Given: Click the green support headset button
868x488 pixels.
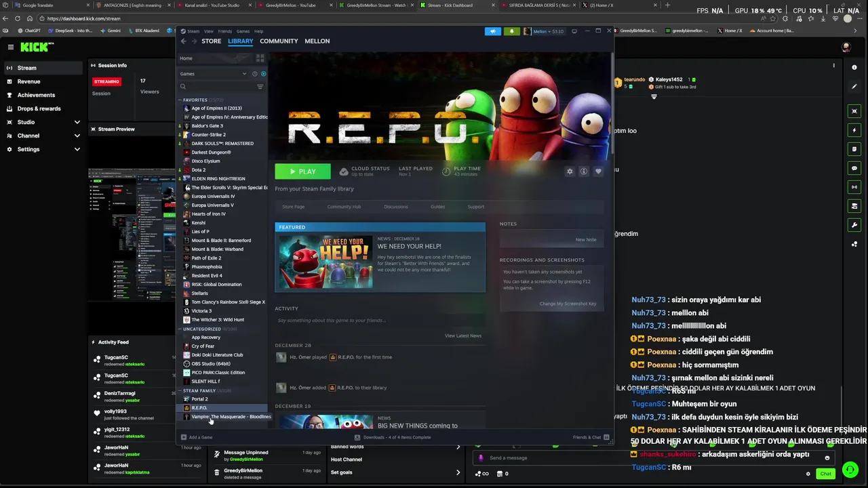Looking at the screenshot, I should click(x=850, y=469).
